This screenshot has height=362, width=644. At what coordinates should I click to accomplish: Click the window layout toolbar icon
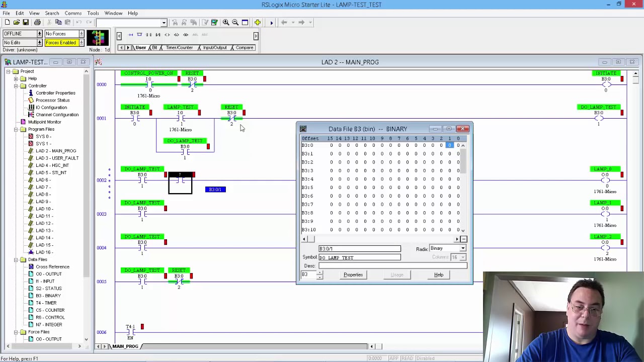pyautogui.click(x=245, y=22)
